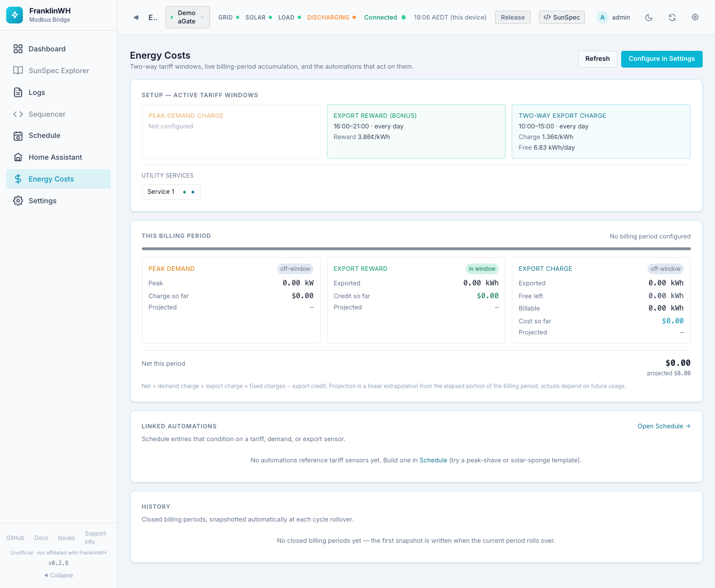Open the SunSpec Explorer page
Screen dimensions: 715x588
pyautogui.click(x=58, y=71)
